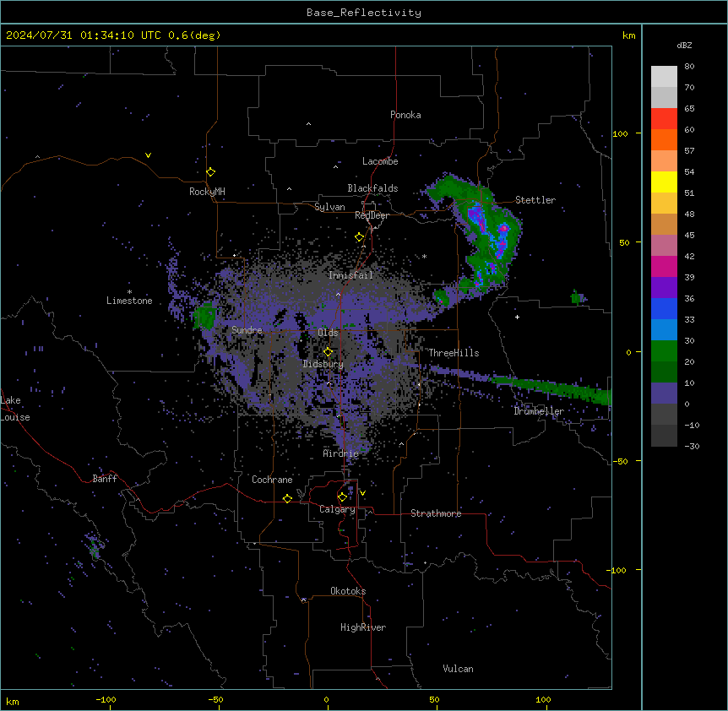Select the slate purple 10-0 dBZ legend swatch
Viewport: 728px width, 711px height.
point(664,393)
